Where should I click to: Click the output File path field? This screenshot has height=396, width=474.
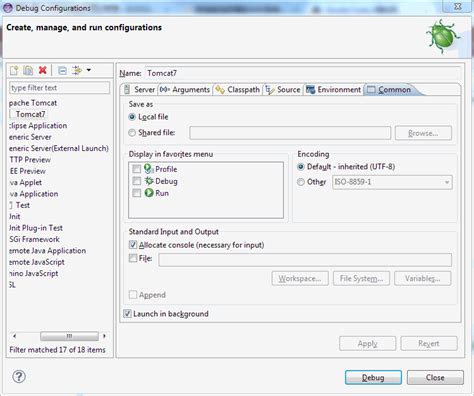pyautogui.click(x=305, y=260)
